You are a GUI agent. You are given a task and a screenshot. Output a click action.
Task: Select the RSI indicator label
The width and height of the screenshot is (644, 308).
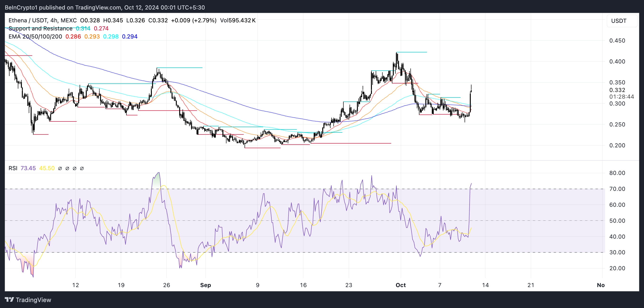[x=13, y=168]
